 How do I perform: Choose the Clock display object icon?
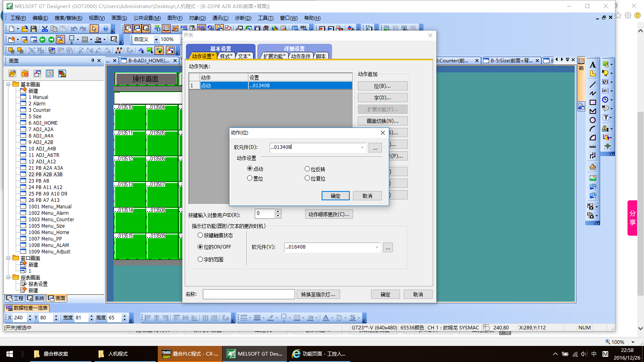(605, 100)
